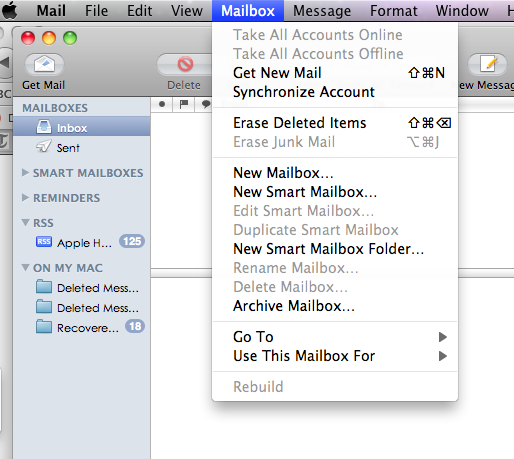Click the Recovere... folder icon
This screenshot has height=459, width=514.
click(44, 327)
